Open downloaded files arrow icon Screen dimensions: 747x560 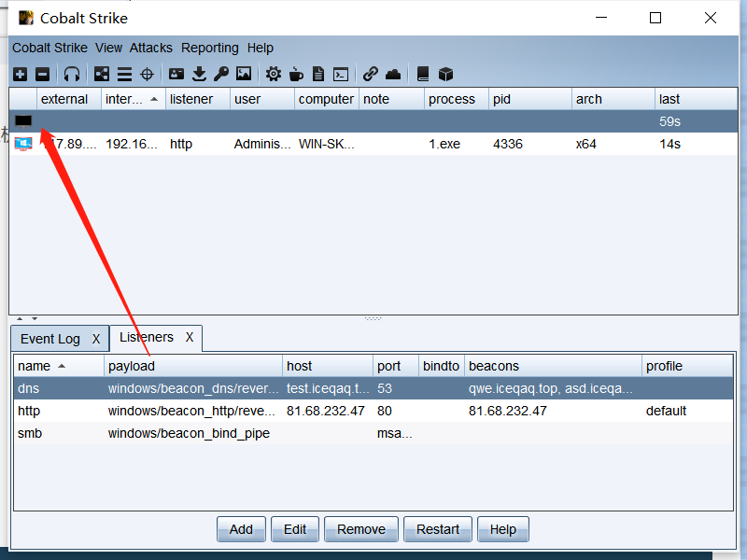coord(199,75)
